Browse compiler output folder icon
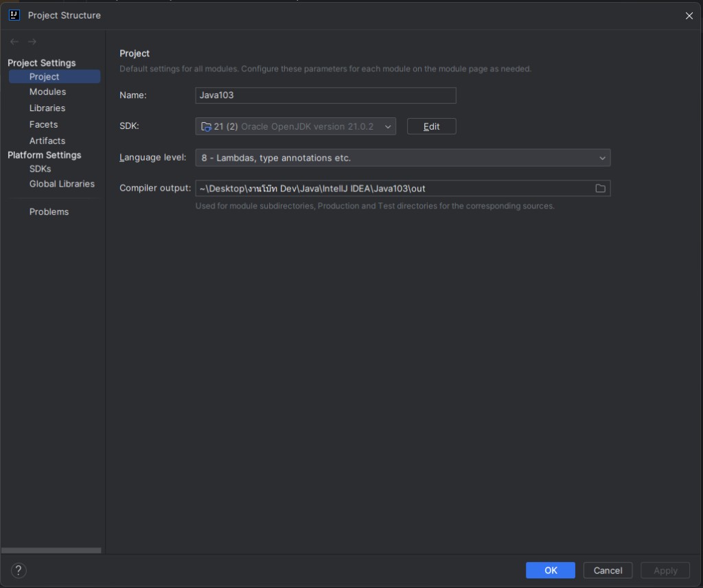Image resolution: width=703 pixels, height=588 pixels. 600,189
